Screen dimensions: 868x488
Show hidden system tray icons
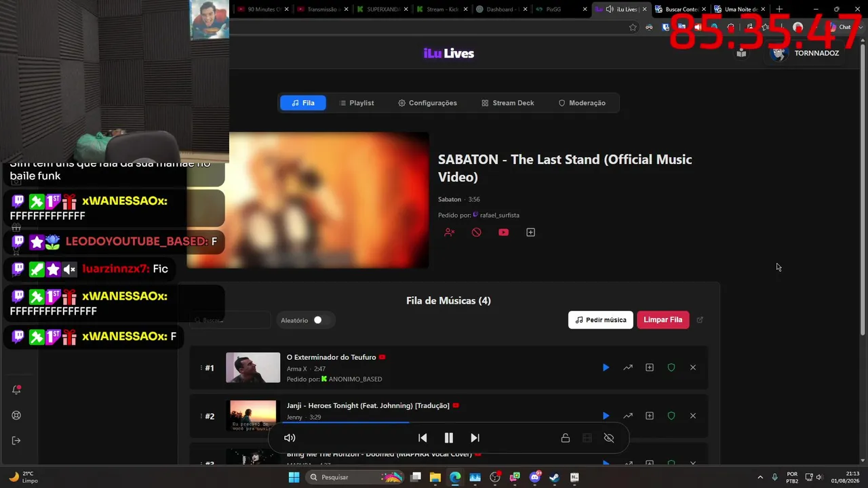[x=759, y=477]
